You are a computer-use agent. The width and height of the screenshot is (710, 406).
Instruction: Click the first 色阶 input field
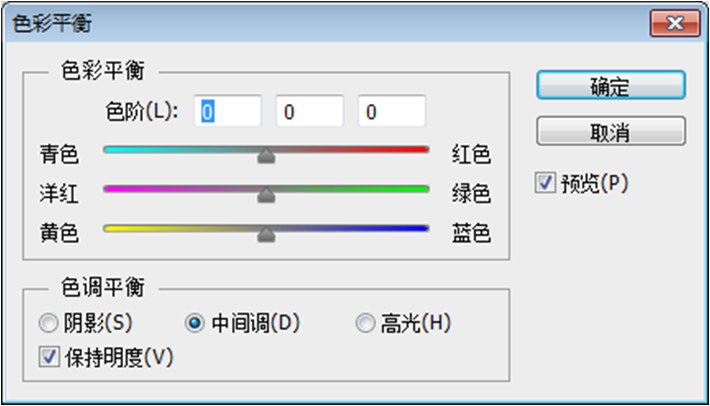pos(228,112)
